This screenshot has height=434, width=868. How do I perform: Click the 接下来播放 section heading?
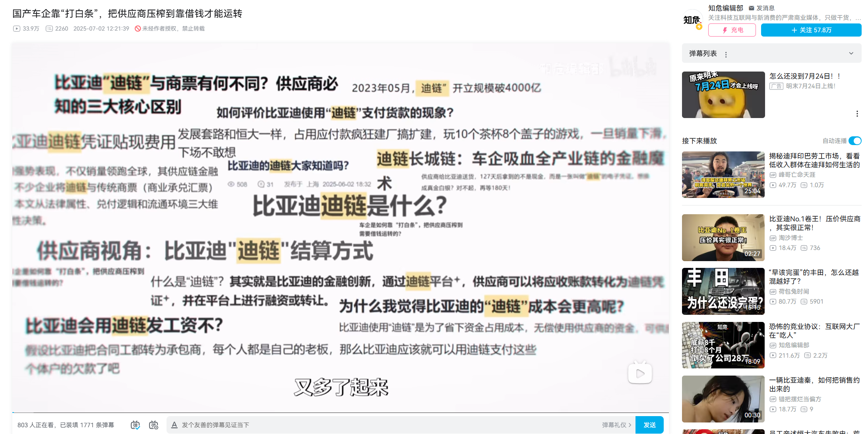(x=699, y=141)
